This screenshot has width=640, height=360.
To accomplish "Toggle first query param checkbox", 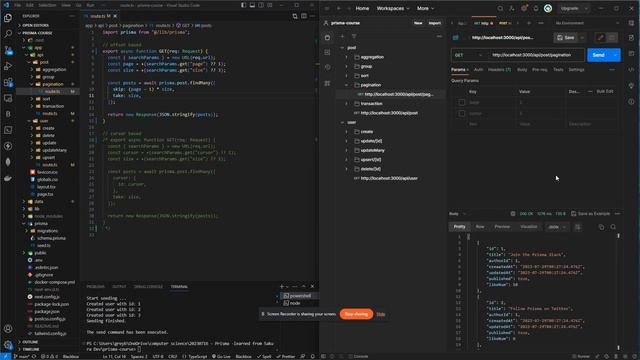I will 462,102.
